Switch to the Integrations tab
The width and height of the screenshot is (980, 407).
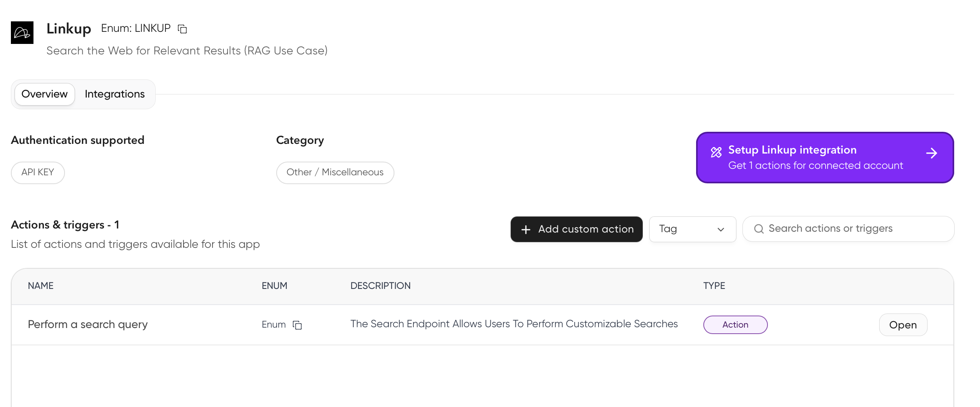pyautogui.click(x=114, y=94)
